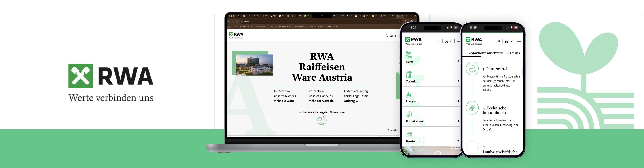Tap the 3. Futtermittel heading

click(495, 69)
